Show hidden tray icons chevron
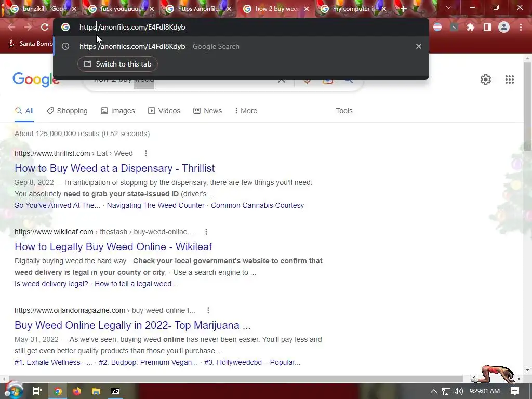 (434, 391)
